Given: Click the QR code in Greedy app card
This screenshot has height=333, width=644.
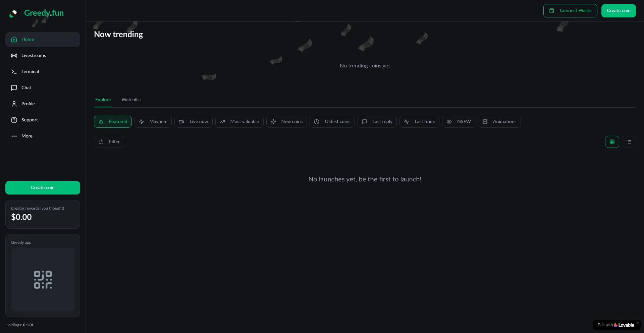Looking at the screenshot, I should point(43,280).
